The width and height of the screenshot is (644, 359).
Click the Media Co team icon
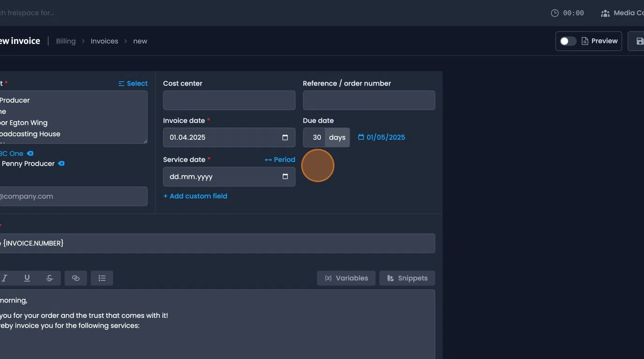604,13
